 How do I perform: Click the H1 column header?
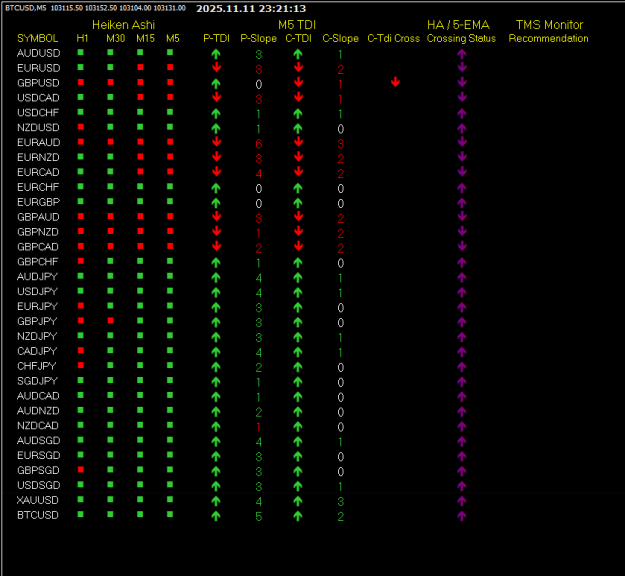82,38
